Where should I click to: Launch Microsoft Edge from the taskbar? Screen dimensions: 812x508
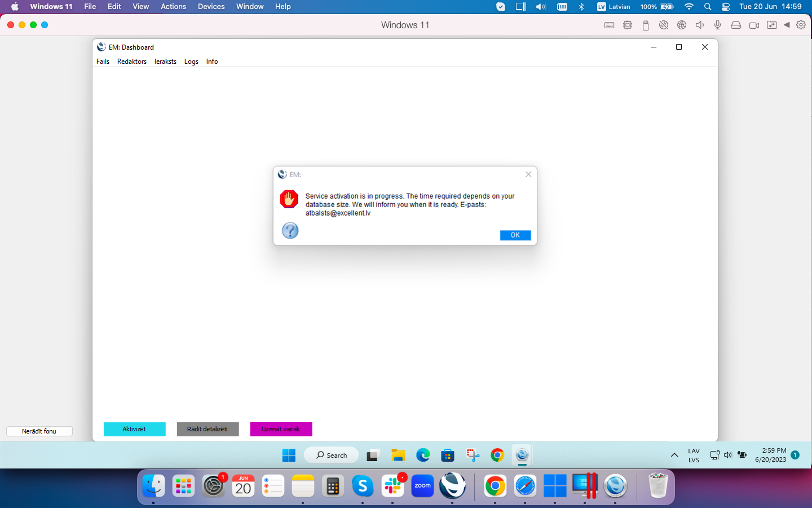(423, 456)
